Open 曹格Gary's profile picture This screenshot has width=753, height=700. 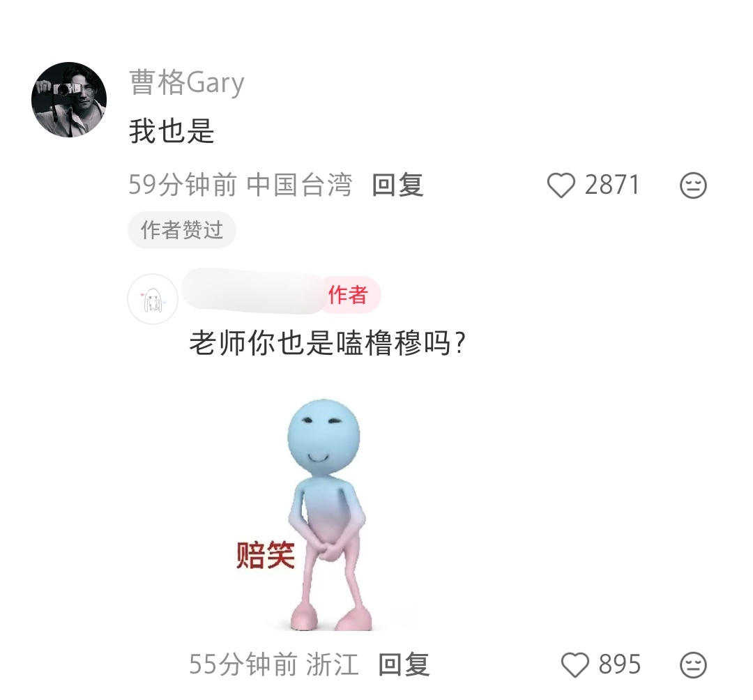(x=69, y=100)
